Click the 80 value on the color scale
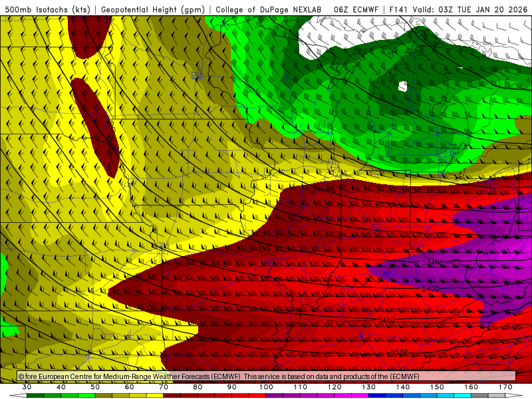Image resolution: width=532 pixels, height=399 pixels. 198,387
